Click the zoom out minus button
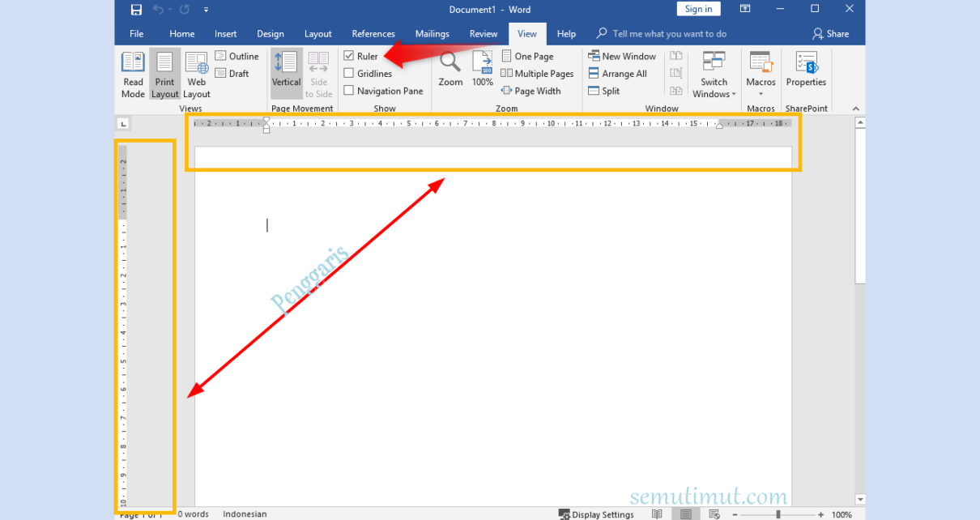Viewport: 980px width, 520px height. [x=735, y=514]
